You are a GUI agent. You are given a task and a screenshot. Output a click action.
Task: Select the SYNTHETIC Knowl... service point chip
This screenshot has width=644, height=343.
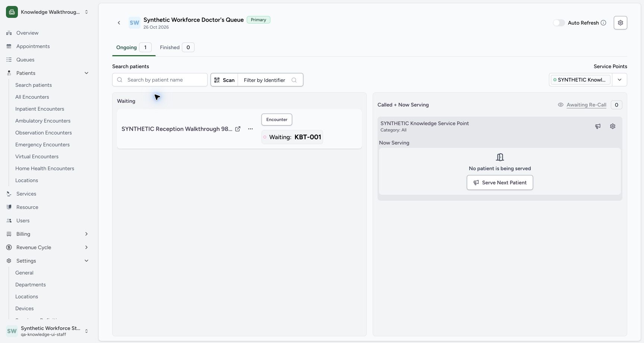(580, 80)
